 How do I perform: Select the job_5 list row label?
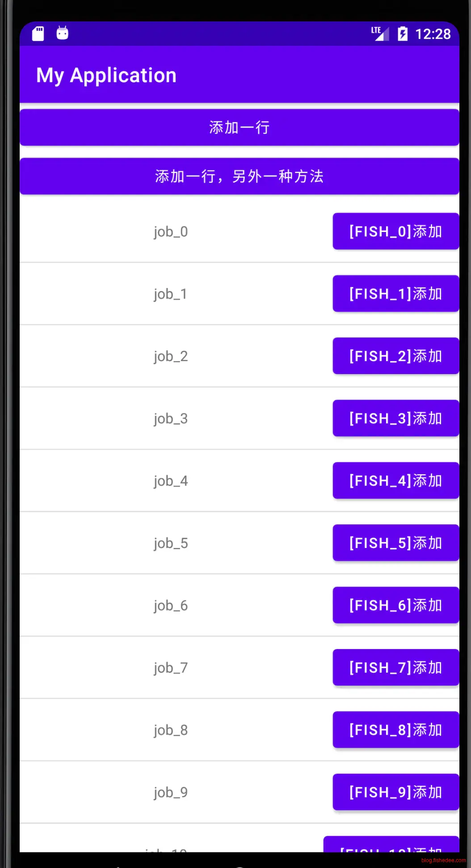171,544
